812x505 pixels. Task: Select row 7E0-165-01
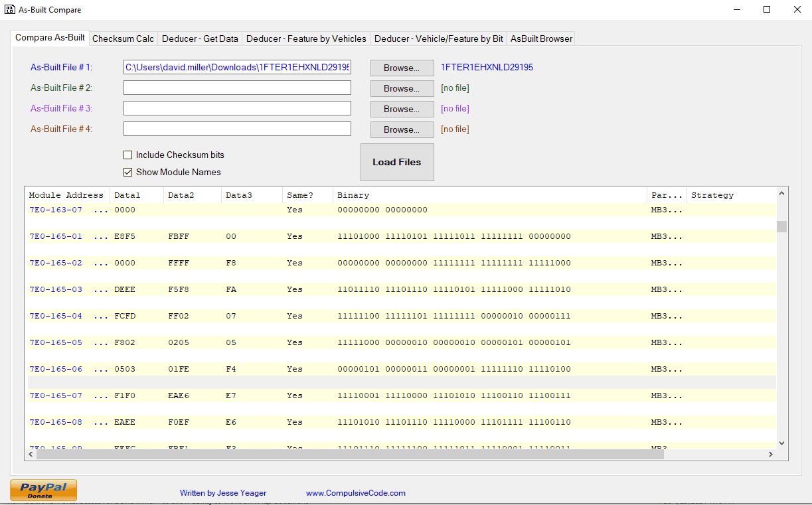400,236
